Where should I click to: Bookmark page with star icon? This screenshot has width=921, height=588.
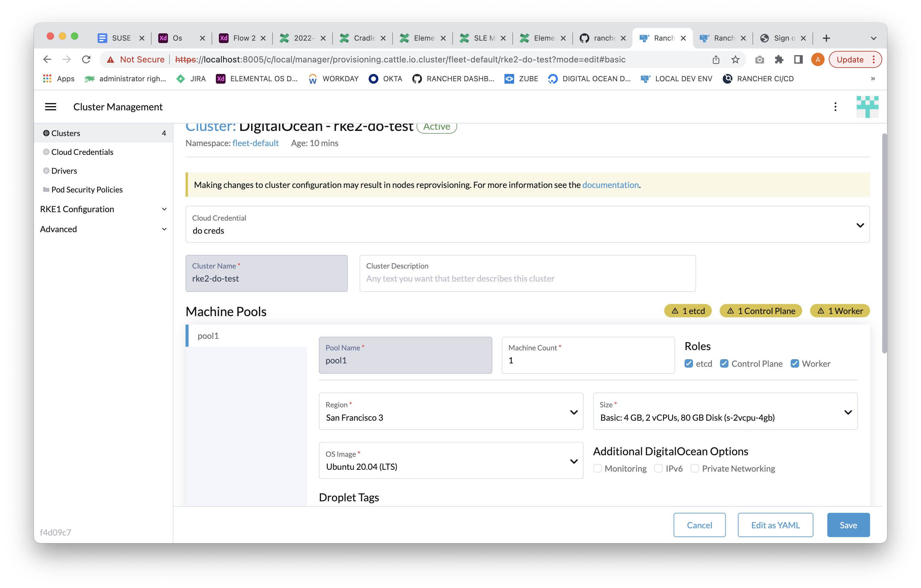pyautogui.click(x=735, y=59)
